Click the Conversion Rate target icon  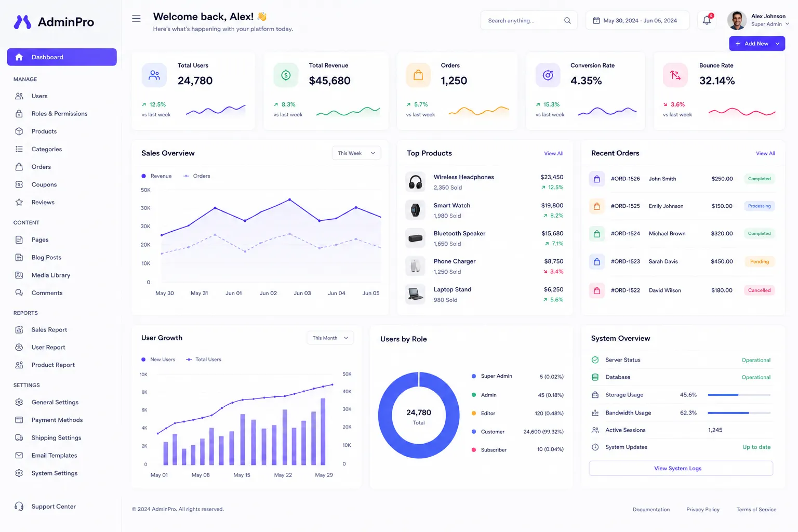coord(548,75)
